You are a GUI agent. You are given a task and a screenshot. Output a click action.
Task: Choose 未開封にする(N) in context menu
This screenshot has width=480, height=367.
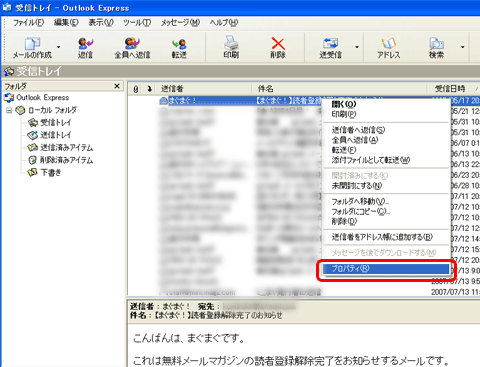point(357,186)
